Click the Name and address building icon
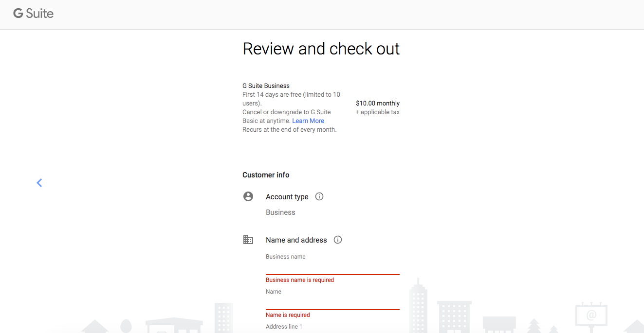 click(248, 240)
